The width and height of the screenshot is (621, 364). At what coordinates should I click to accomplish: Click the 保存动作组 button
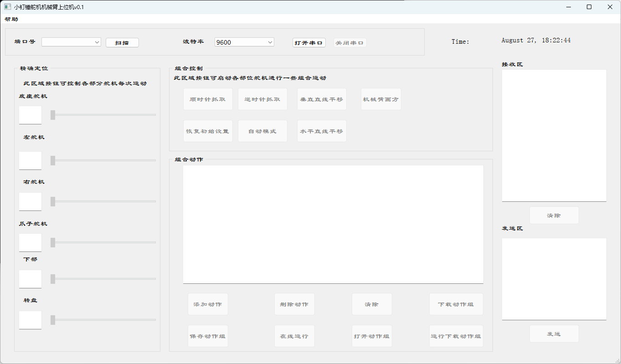(208, 336)
